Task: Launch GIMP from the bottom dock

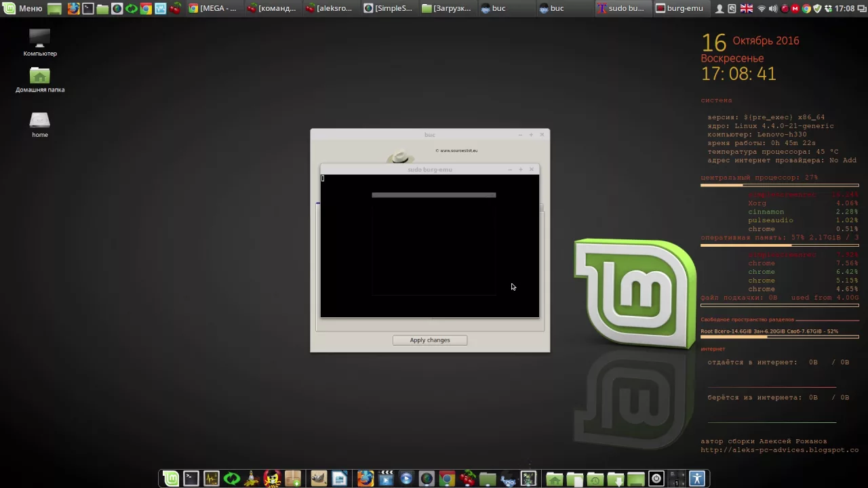Action: 319,479
